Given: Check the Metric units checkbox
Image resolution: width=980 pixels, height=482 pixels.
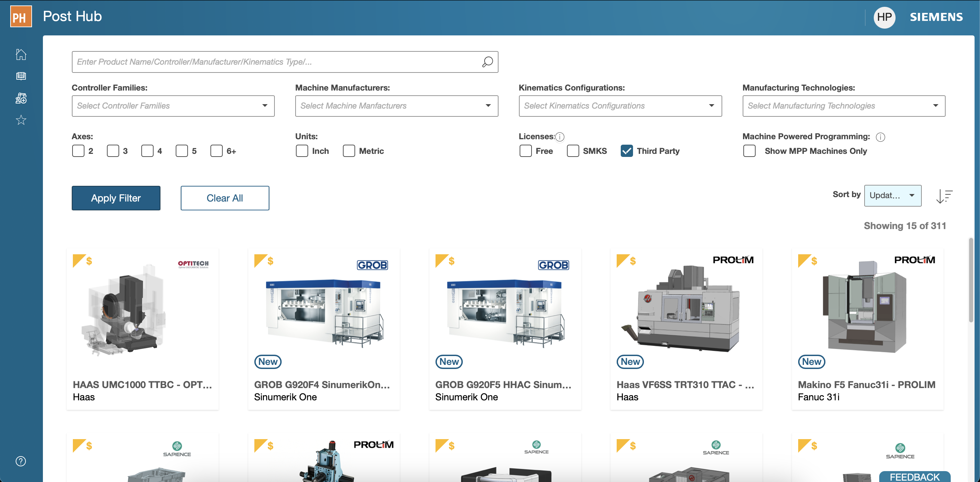Looking at the screenshot, I should 348,151.
